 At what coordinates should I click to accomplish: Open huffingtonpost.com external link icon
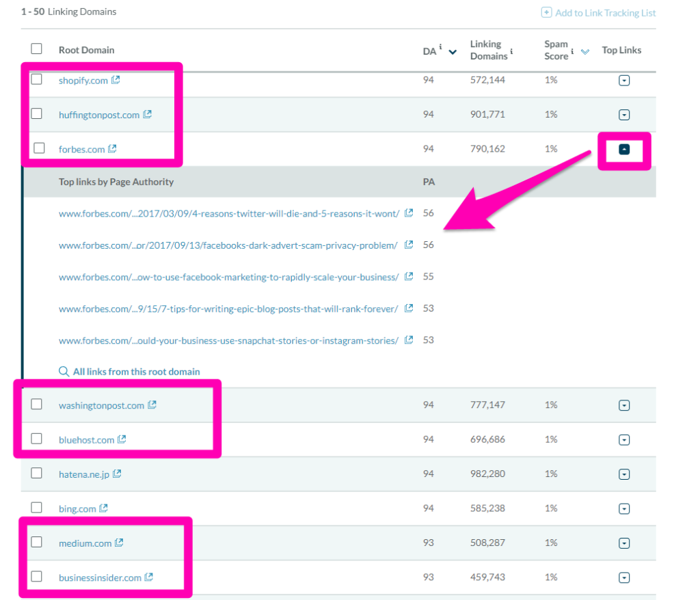148,114
